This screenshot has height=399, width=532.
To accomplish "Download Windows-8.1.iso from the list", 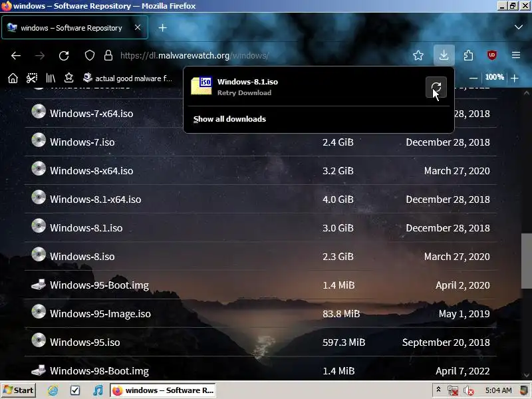I will (86, 227).
